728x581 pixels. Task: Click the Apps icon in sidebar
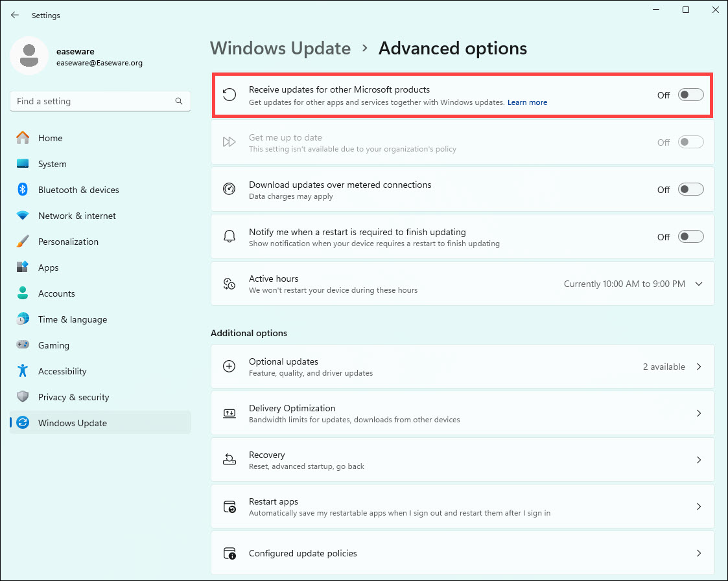(23, 267)
